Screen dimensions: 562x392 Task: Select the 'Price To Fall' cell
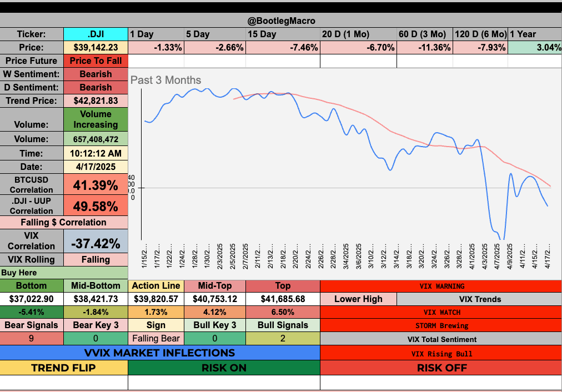tap(96, 61)
